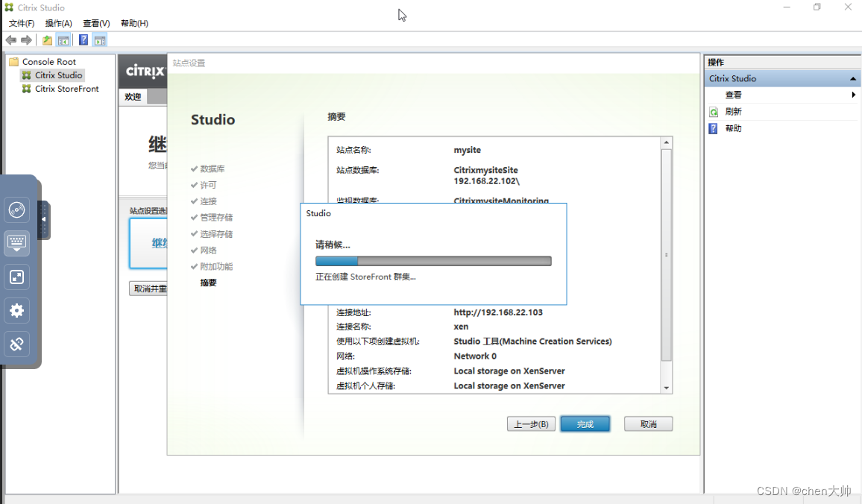Open the on-screen keyboard icon
The width and height of the screenshot is (862, 504).
click(x=16, y=243)
